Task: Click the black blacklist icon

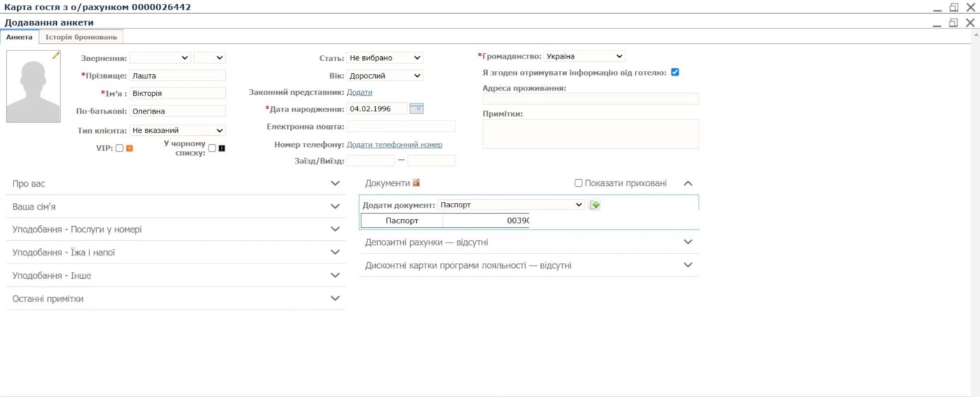Action: click(x=221, y=148)
